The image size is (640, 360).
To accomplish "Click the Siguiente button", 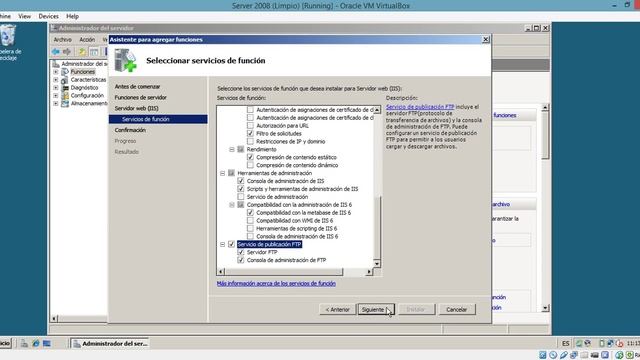I will [x=376, y=309].
